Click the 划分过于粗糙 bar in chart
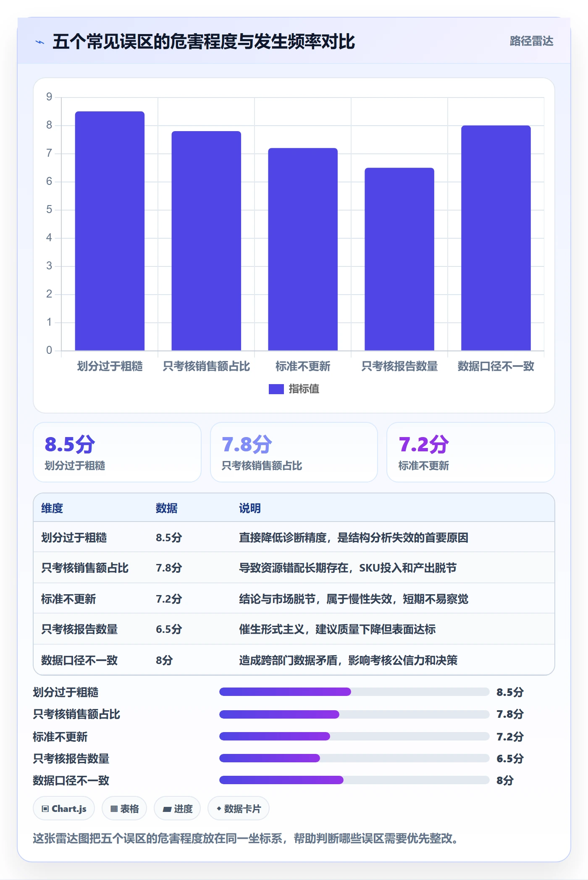The width and height of the screenshot is (588, 880). click(x=110, y=231)
